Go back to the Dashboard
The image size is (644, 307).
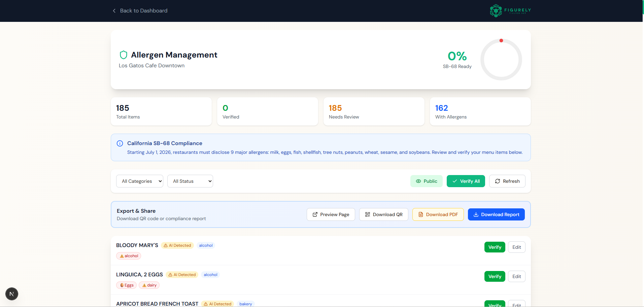click(144, 10)
